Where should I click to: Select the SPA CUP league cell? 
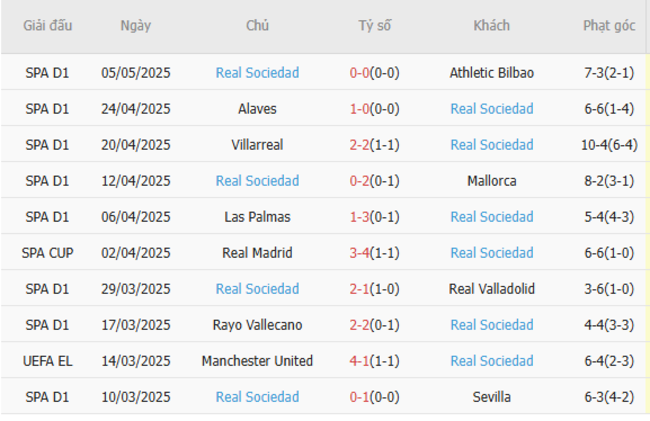click(x=47, y=253)
